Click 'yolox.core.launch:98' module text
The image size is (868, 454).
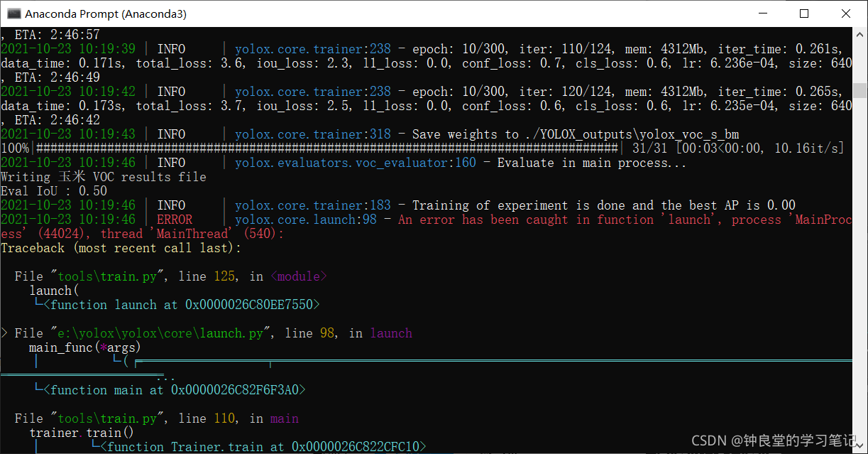pos(306,220)
